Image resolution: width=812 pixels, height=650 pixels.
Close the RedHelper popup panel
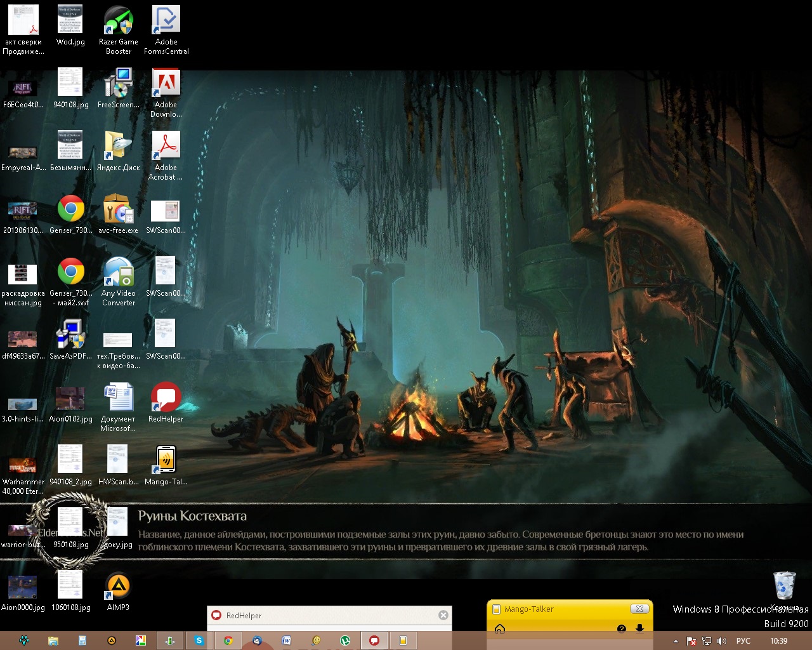click(x=443, y=615)
